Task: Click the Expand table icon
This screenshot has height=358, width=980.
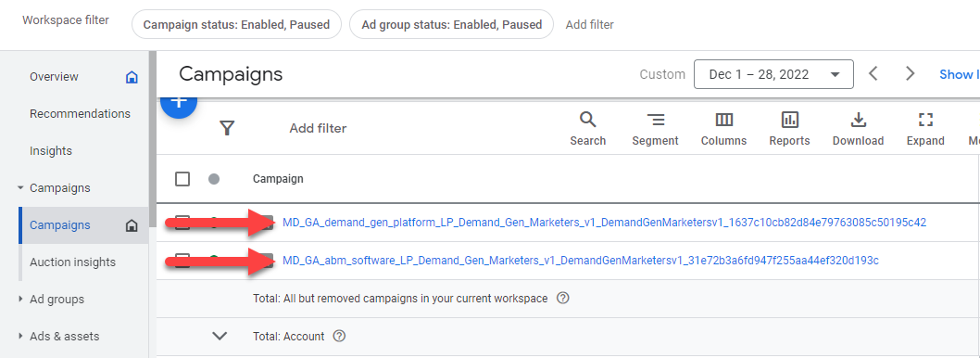Action: [925, 128]
